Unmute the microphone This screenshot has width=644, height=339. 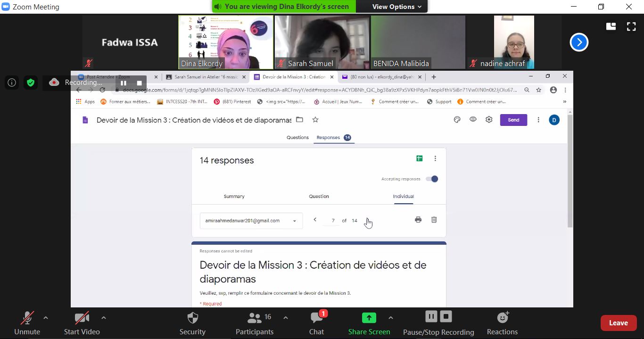27,318
